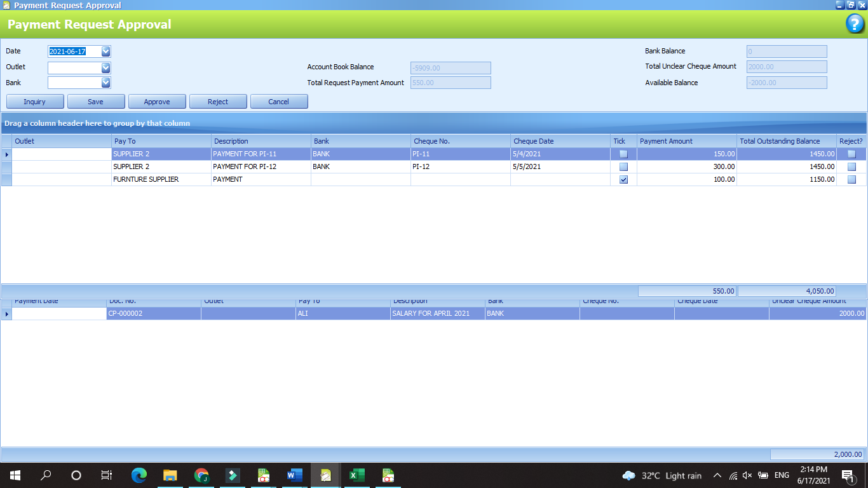Click the blue help question mark icon

(x=855, y=24)
